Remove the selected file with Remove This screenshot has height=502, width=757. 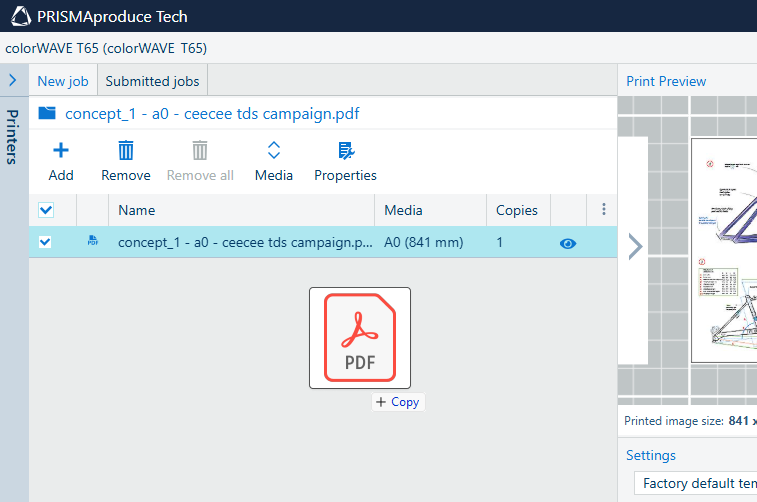pos(126,162)
